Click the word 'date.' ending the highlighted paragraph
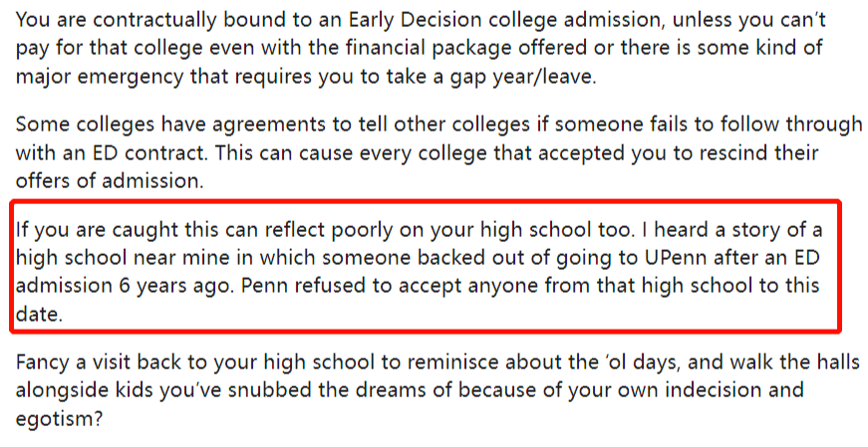The image size is (868, 447). (x=39, y=315)
